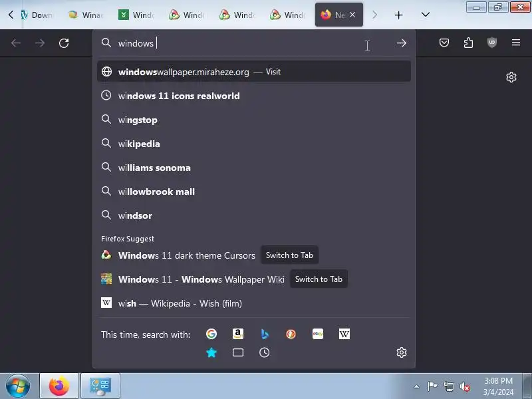The image size is (532, 399).
Task: Search this time with Amazon
Action: click(238, 334)
